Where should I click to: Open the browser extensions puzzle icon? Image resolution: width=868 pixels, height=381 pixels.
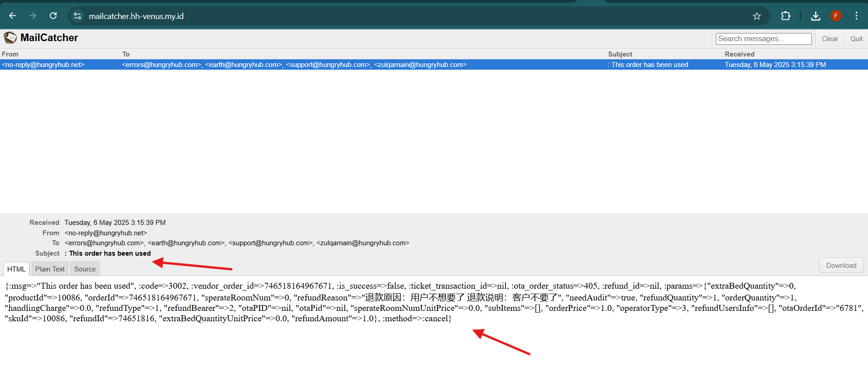click(x=785, y=16)
